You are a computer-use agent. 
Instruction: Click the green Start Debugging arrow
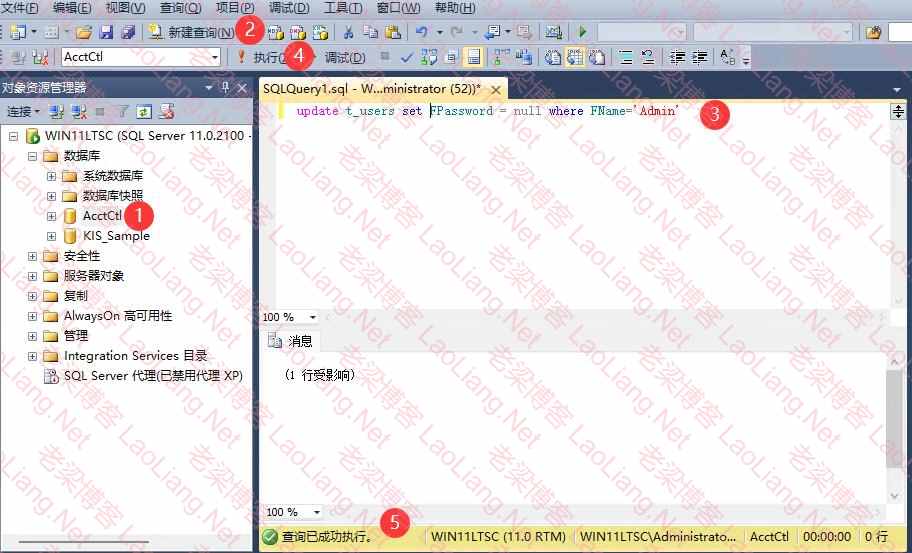583,32
